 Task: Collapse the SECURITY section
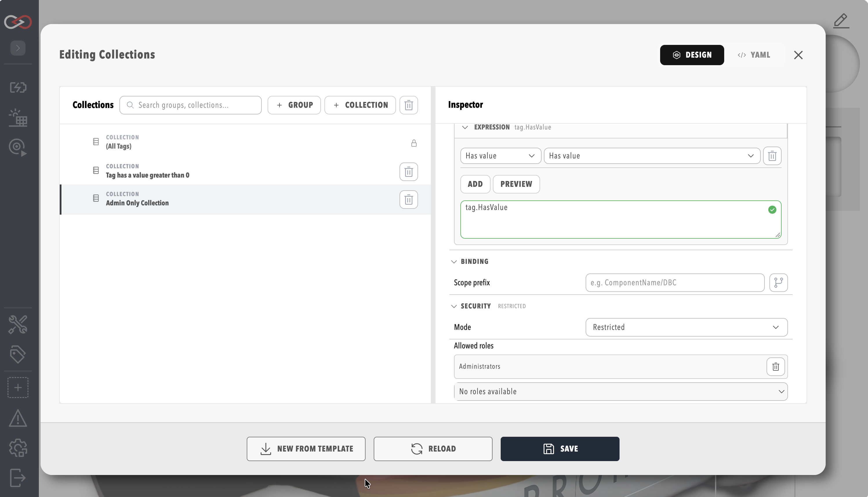(454, 306)
